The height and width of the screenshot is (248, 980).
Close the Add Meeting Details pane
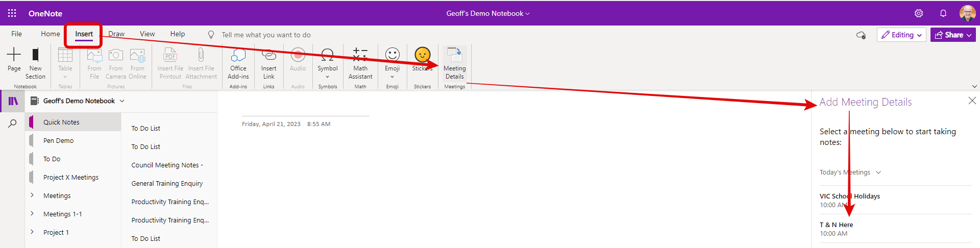972,101
